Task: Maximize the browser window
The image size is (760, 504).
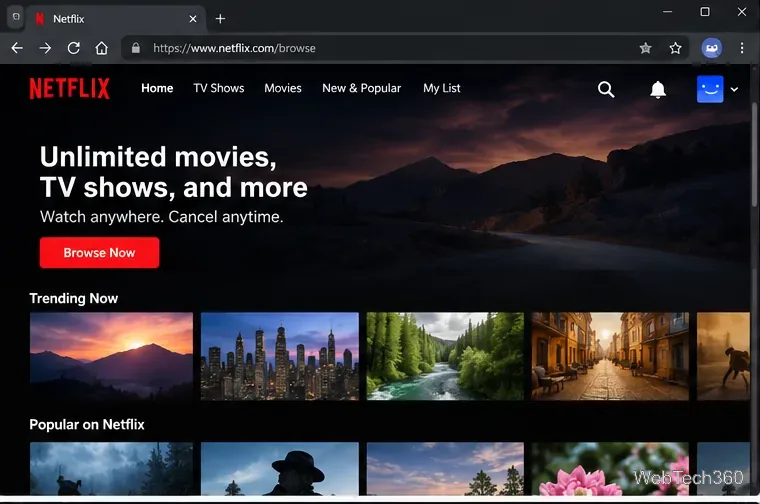Action: click(x=705, y=12)
